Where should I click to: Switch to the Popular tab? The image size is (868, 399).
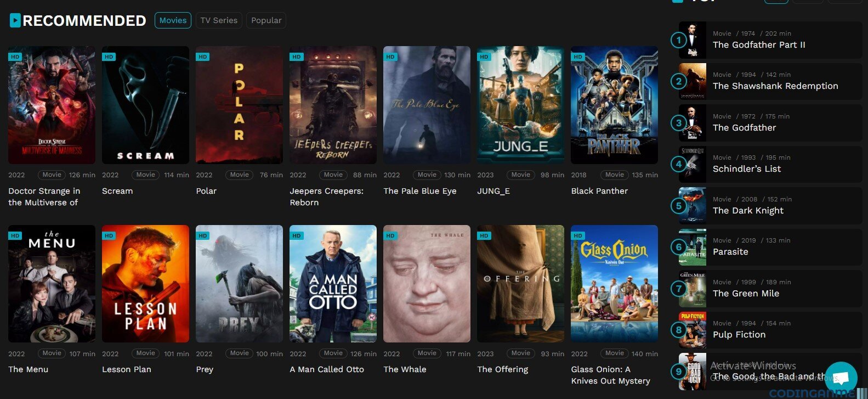coord(266,20)
